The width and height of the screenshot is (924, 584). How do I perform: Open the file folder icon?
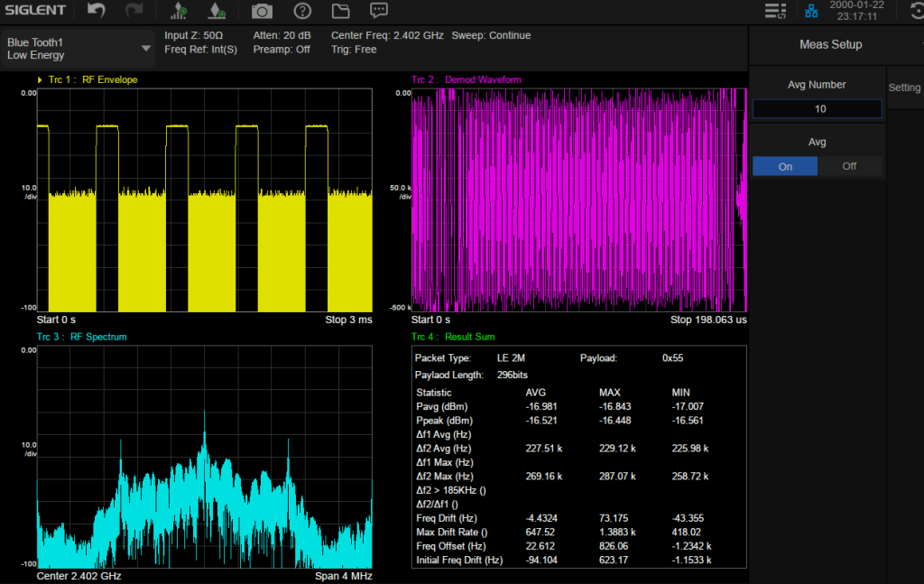point(340,11)
